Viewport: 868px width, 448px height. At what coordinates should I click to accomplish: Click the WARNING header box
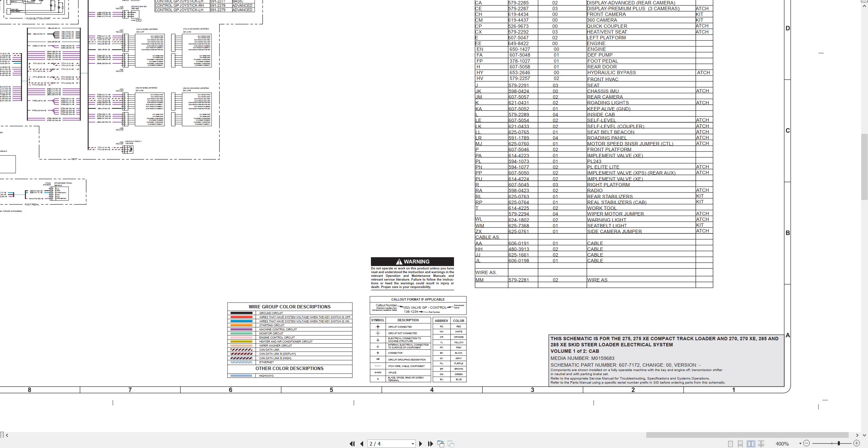click(412, 262)
